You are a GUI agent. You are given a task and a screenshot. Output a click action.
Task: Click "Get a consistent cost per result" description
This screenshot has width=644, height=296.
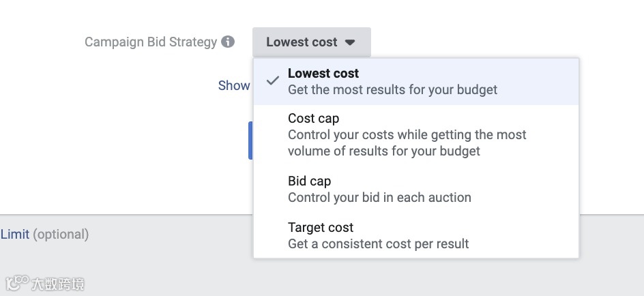(378, 243)
